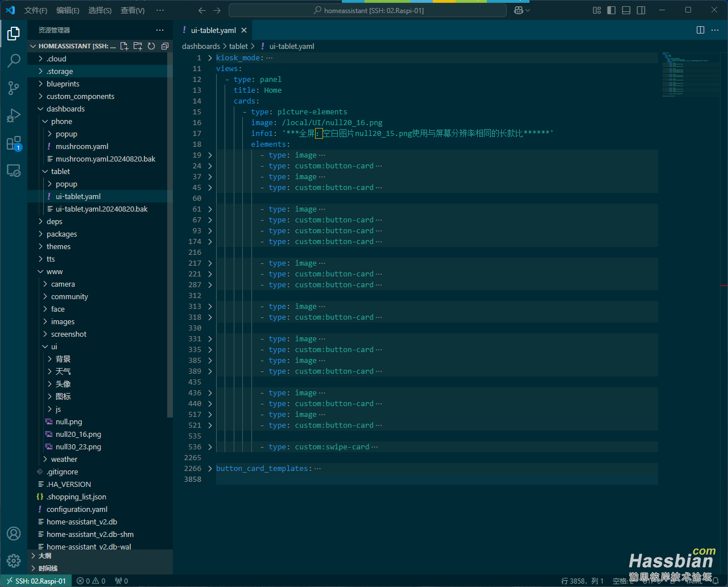The image size is (728, 587).
Task: Open 选择(S) menu
Action: tap(100, 10)
